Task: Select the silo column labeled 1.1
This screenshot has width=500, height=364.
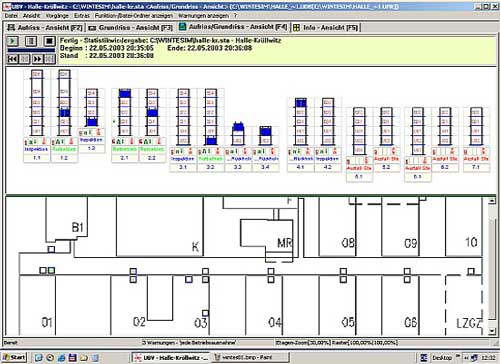Action: [37, 115]
